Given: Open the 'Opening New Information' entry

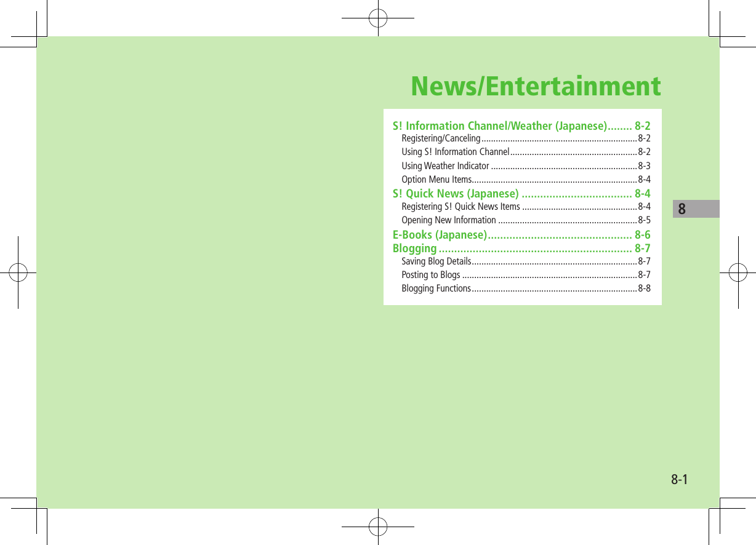Looking at the screenshot, I should (526, 220).
